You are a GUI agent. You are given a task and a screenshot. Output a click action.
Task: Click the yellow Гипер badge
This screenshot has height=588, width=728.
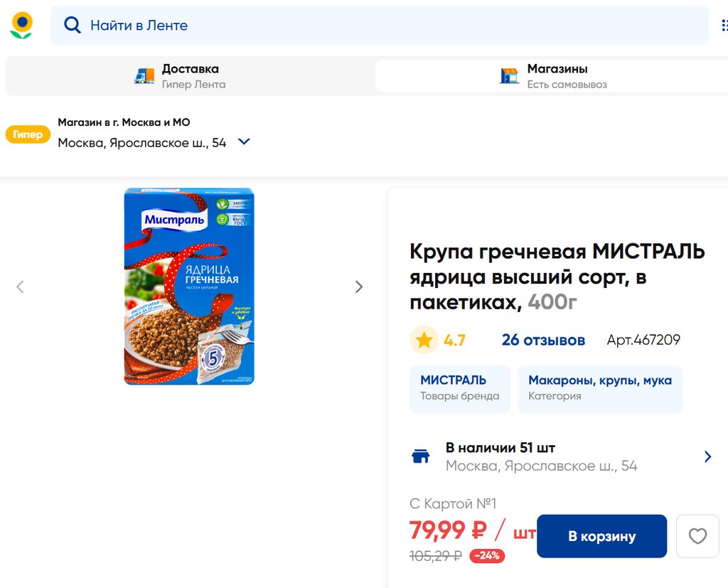(28, 134)
